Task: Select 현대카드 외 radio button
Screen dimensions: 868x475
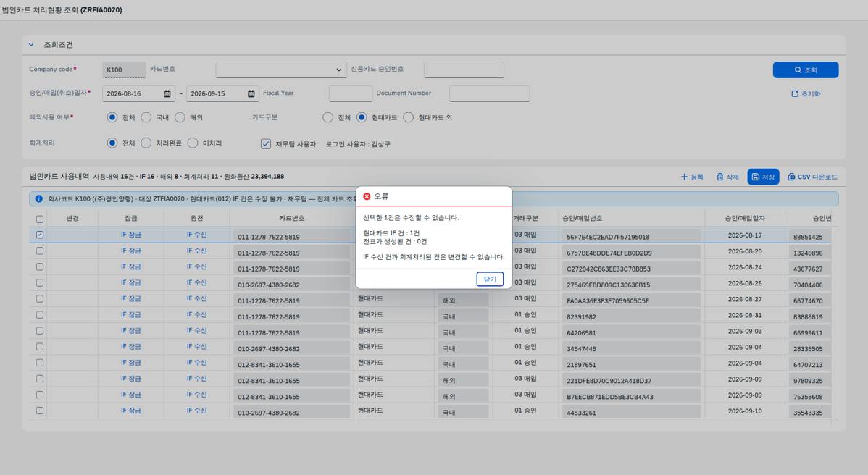Action: tap(409, 117)
